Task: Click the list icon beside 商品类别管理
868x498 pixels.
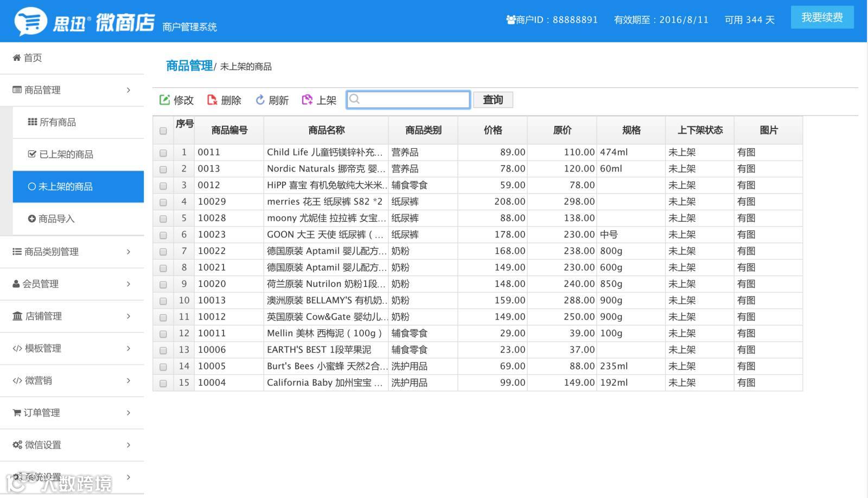Action: pos(17,251)
